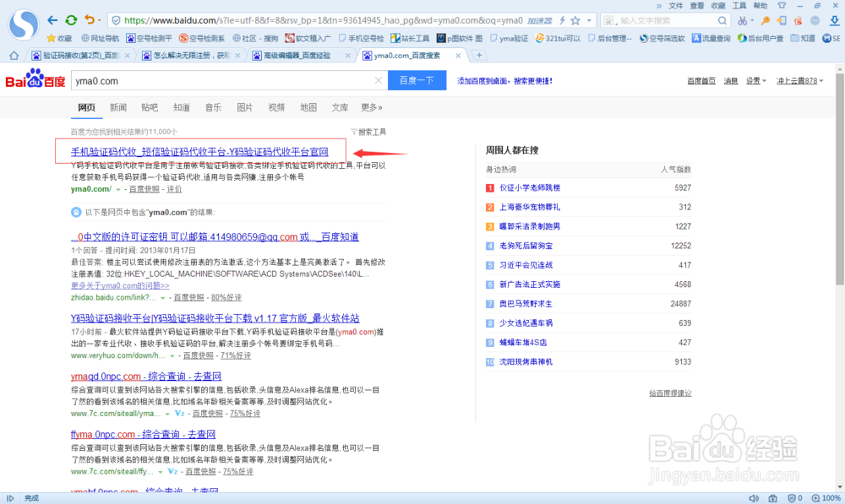Image resolution: width=845 pixels, height=504 pixels.
Task: Switch to the 验证码接收(第2页) tab
Action: click(x=81, y=56)
